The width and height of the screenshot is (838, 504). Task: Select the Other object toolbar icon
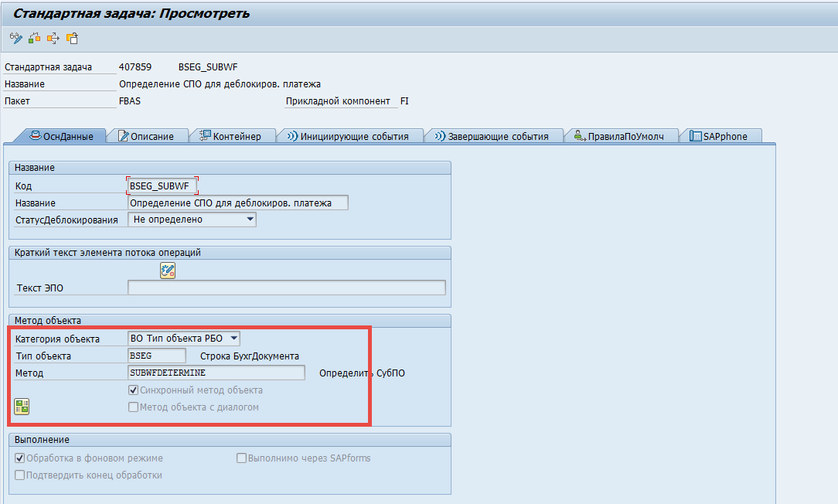point(34,37)
